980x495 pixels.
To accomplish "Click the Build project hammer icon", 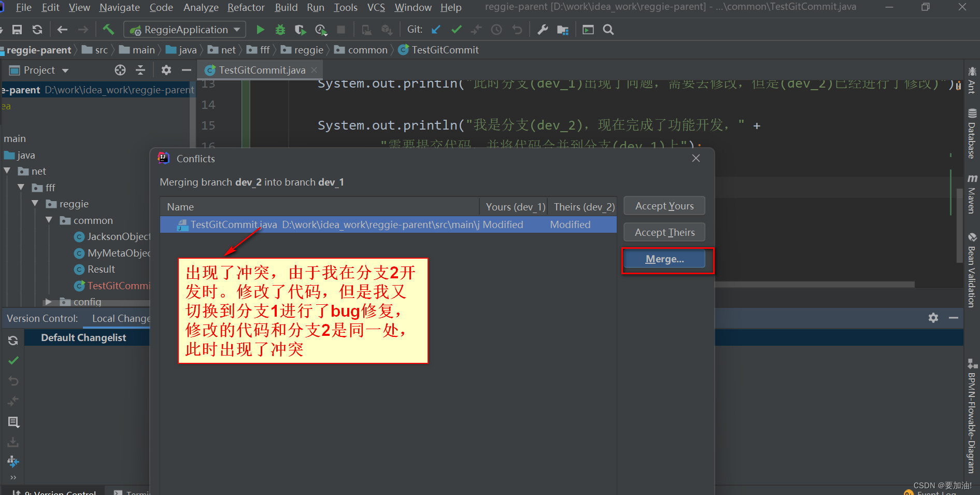I will click(x=108, y=30).
